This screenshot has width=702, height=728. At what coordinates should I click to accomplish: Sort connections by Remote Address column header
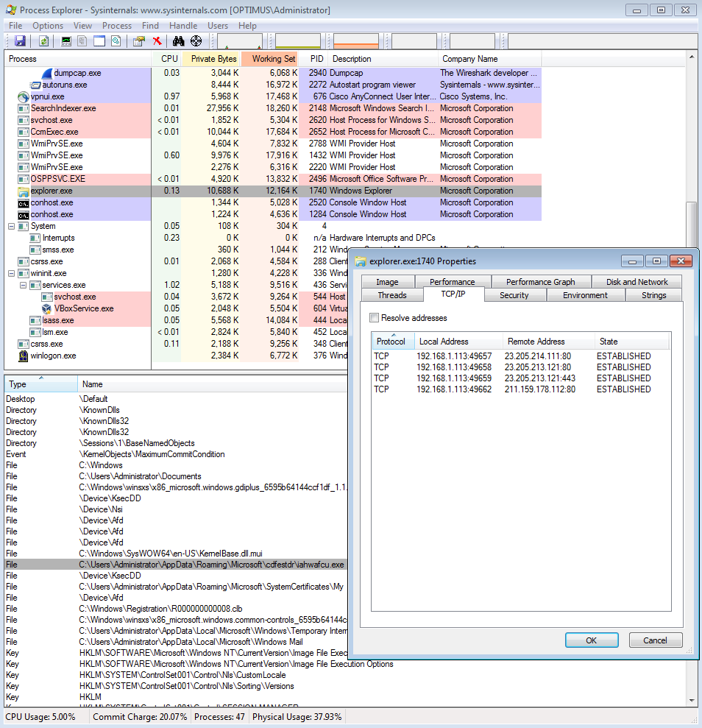click(549, 342)
